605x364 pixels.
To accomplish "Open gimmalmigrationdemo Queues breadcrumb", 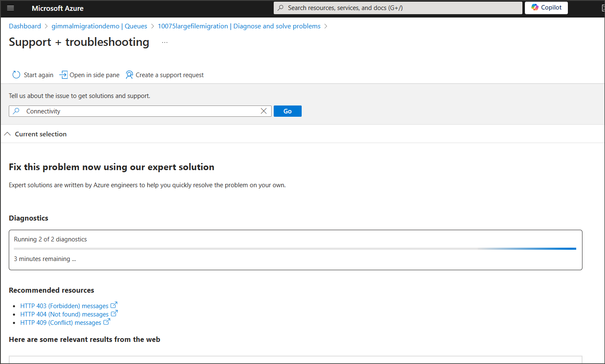I will click(99, 26).
